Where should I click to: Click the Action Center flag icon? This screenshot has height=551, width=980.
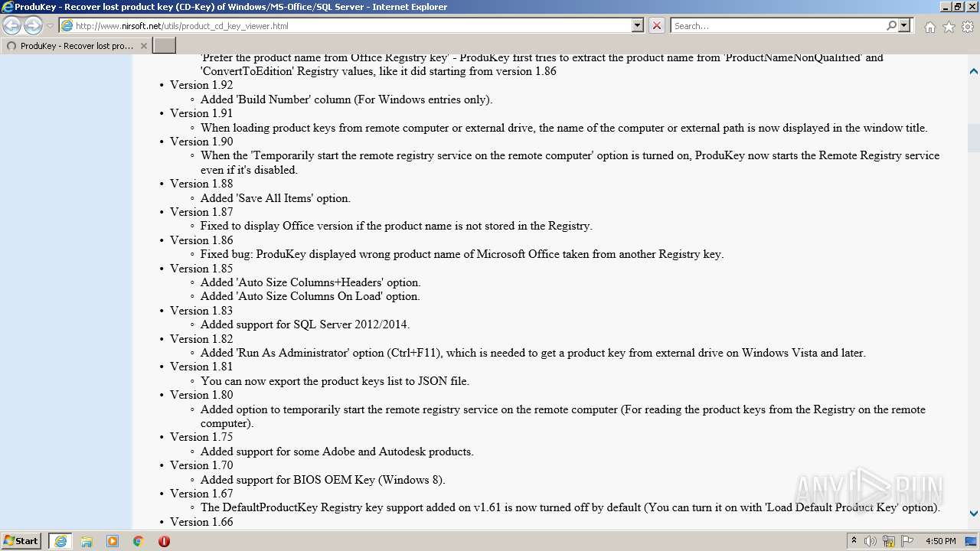coord(906,541)
